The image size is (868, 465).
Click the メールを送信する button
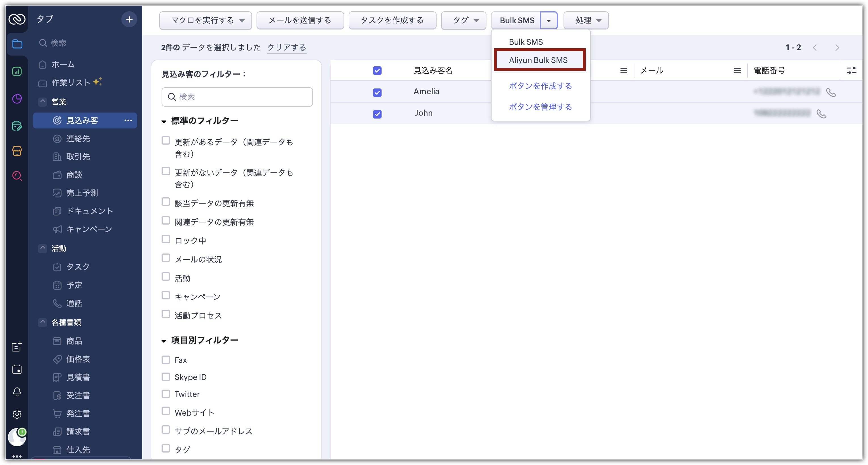(300, 20)
